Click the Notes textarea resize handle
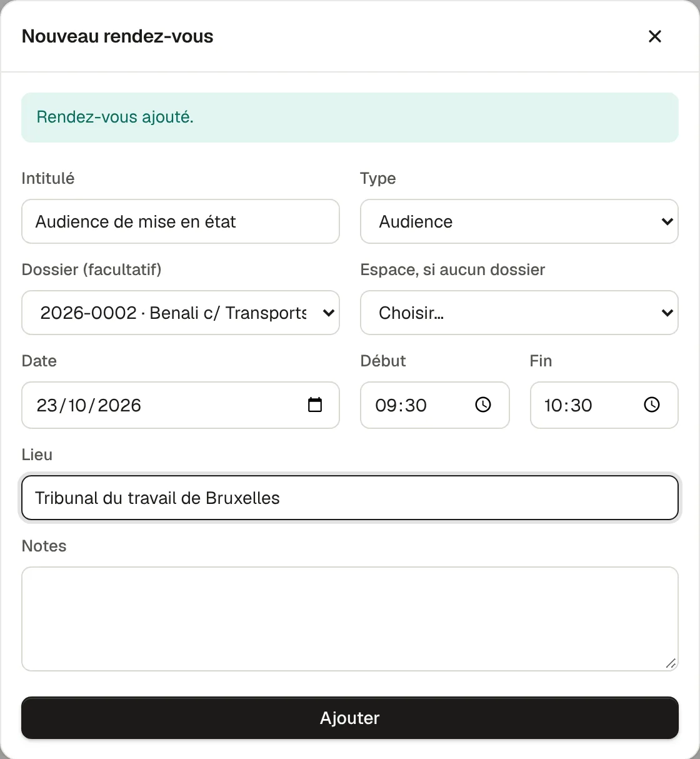The height and width of the screenshot is (759, 700). [x=671, y=663]
